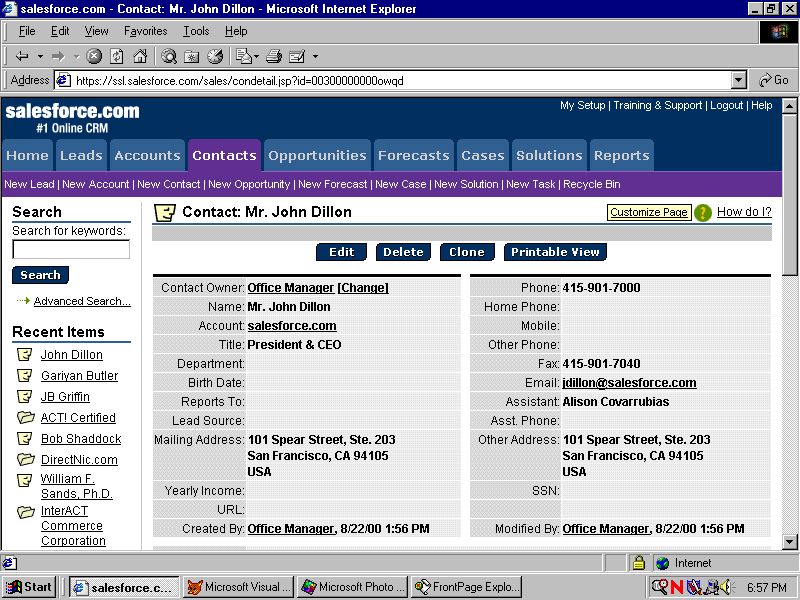Open the Forward button history dropdown arrow
The image size is (800, 600).
coord(77,56)
